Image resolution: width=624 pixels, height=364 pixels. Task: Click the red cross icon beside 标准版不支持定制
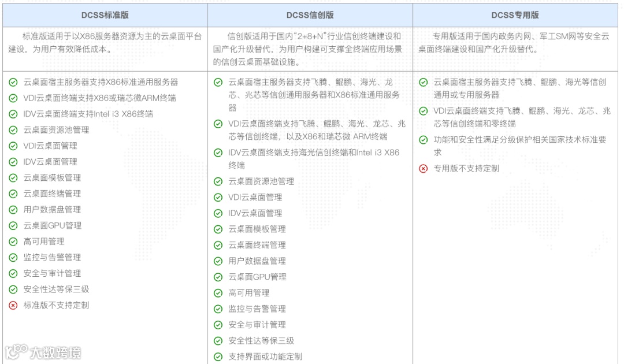[x=13, y=306]
